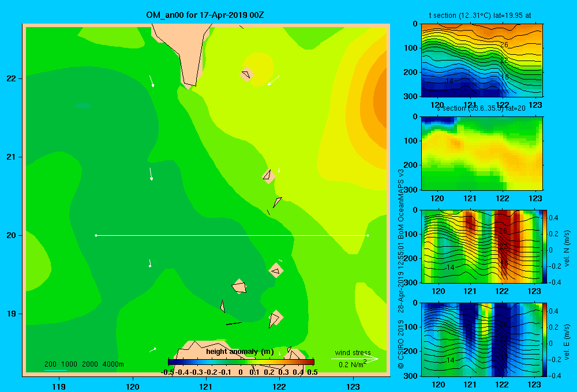Click the wind arrow near 21N 120.3E
Image resolution: width=577 pixels, height=392 pixels.
tap(151, 174)
